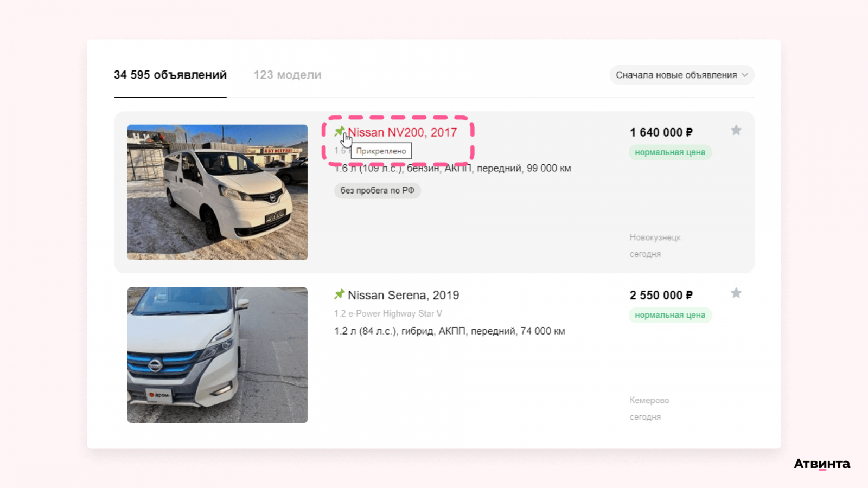The width and height of the screenshot is (868, 488).
Task: Click the green pin icon beside Nissan Serena
Action: click(339, 294)
